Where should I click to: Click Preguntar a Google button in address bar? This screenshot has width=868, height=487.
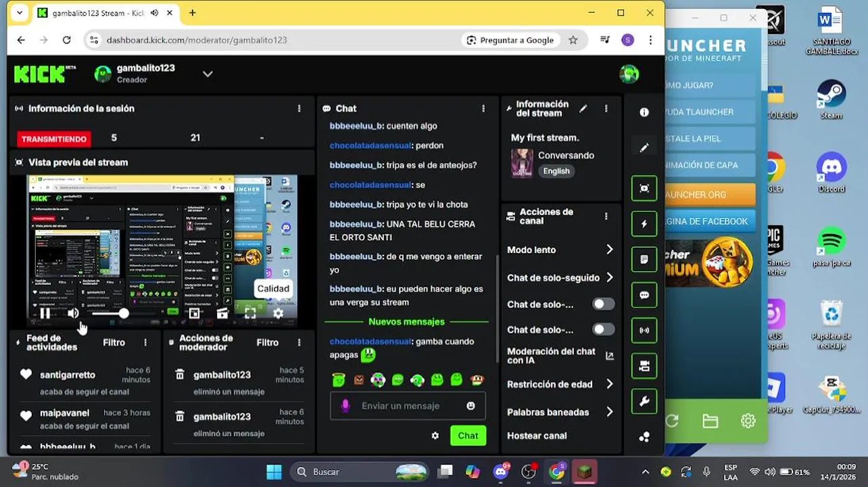pyautogui.click(x=510, y=40)
